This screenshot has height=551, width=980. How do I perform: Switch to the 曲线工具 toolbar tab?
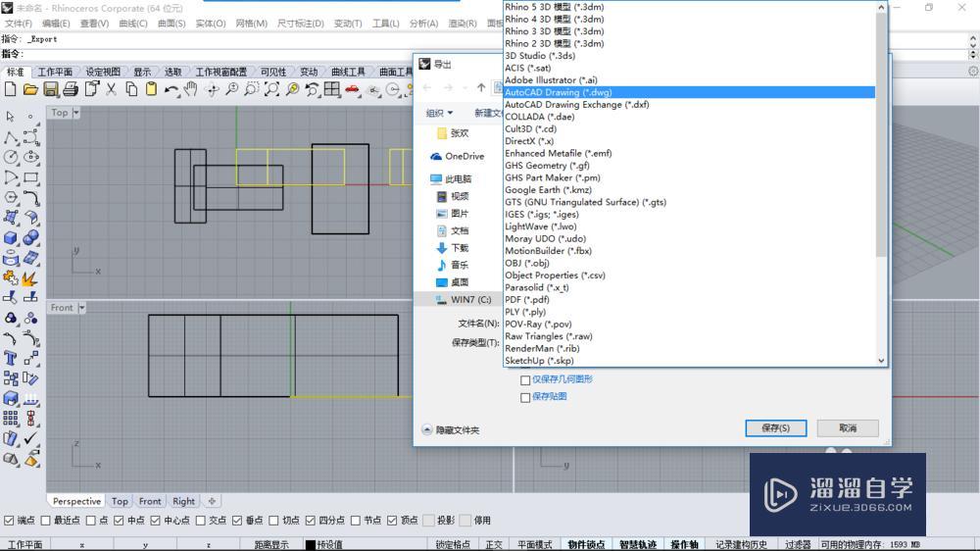click(x=348, y=72)
